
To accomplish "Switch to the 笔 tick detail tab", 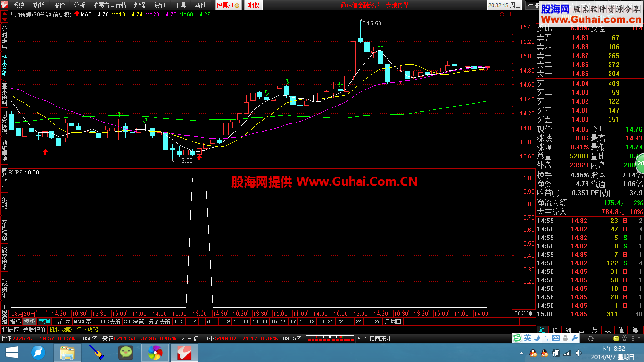I will [x=542, y=330].
